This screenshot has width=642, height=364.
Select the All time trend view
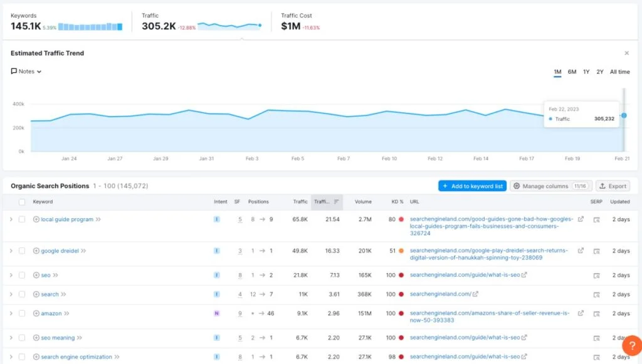point(619,71)
